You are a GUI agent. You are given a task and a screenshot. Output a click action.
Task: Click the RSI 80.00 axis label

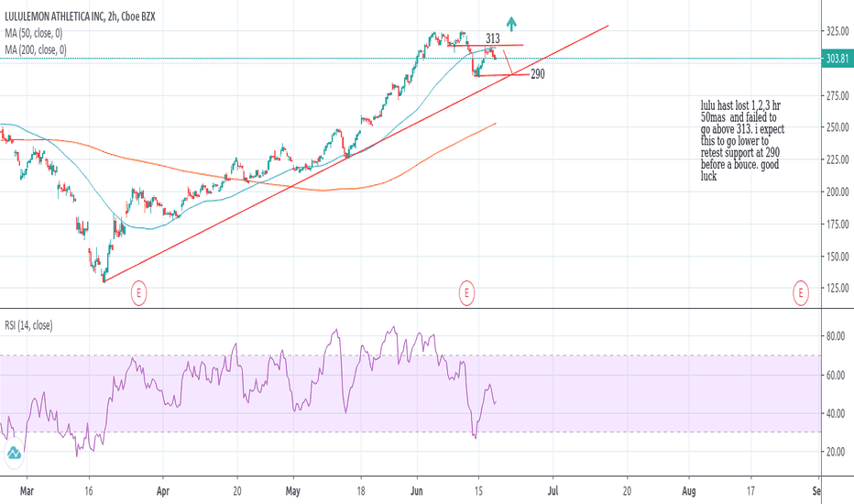click(836, 336)
